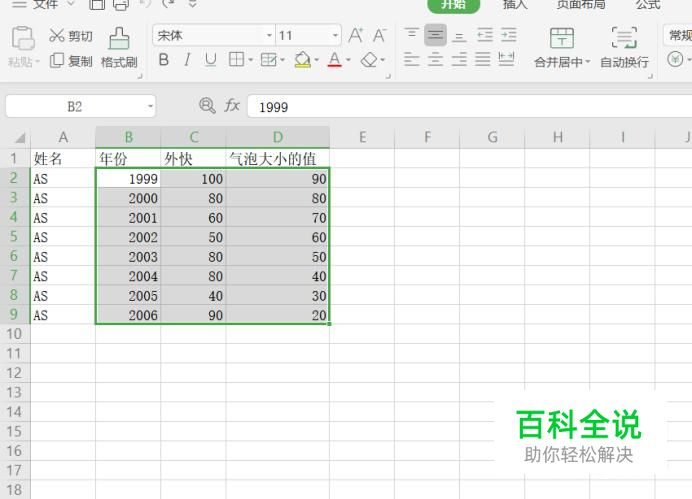Align text left horizontally
692x499 pixels.
pyautogui.click(x=412, y=59)
